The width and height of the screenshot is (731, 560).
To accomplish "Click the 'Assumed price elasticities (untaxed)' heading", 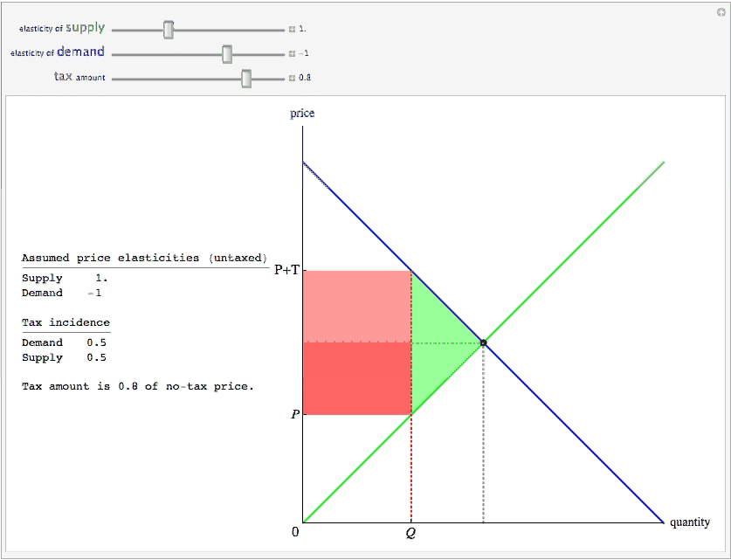I will click(144, 258).
